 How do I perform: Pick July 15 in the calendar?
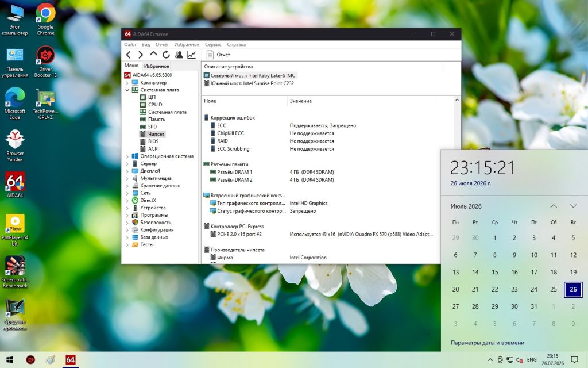(494, 272)
